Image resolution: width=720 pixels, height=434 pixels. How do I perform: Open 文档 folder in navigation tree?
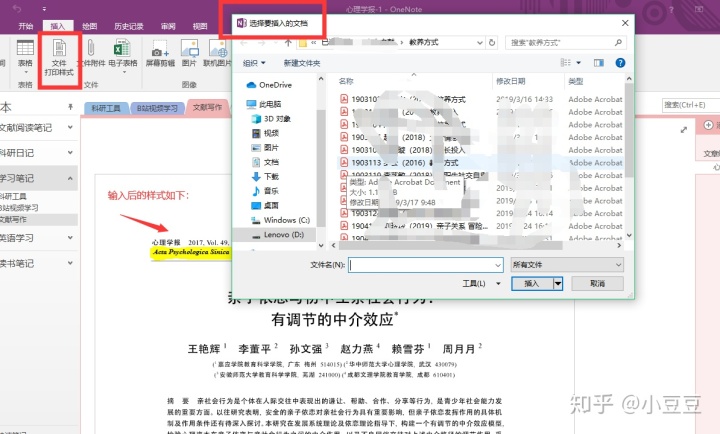[x=265, y=162]
